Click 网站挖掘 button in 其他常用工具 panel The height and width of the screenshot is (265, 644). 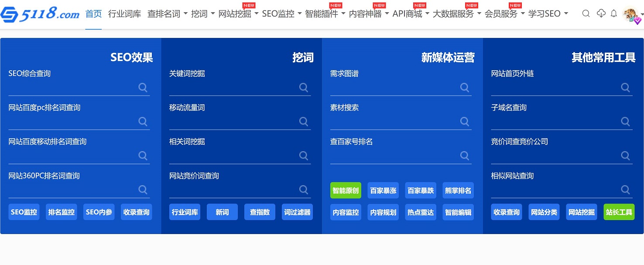point(582,212)
